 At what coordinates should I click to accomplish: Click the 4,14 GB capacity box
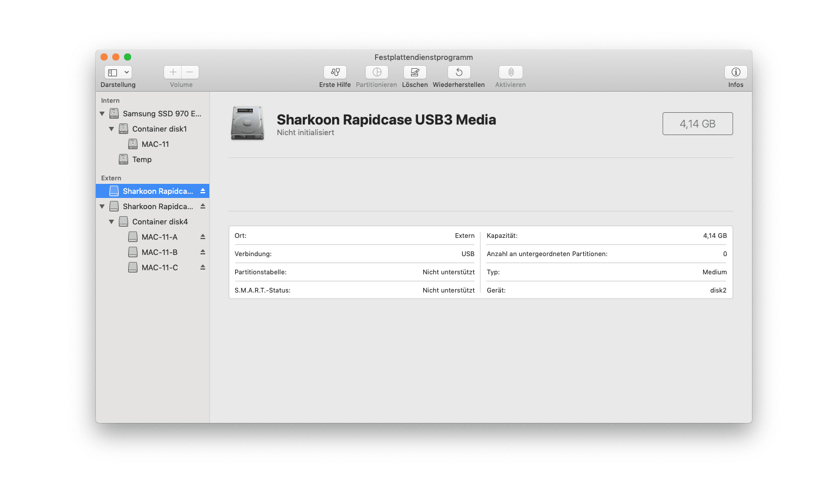click(698, 124)
